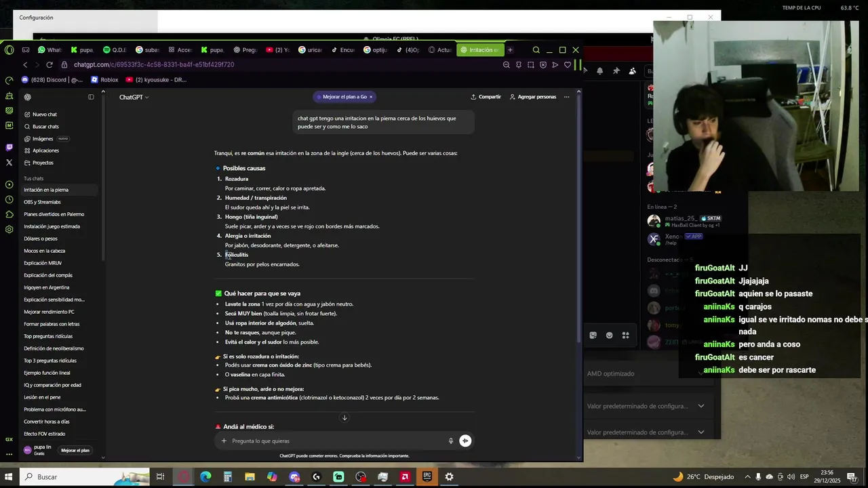This screenshot has width=868, height=488.
Task: Collapse the ChatGPT sidebar panel
Action: (91, 97)
